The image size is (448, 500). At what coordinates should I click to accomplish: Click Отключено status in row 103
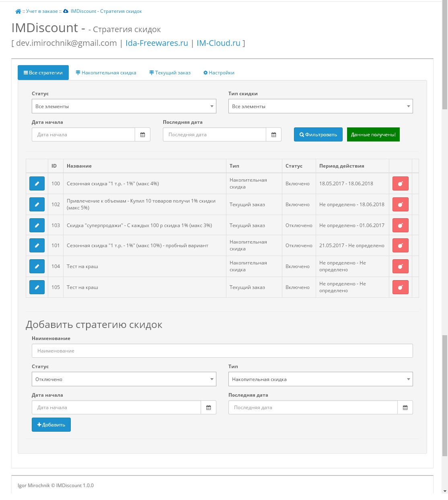(299, 225)
